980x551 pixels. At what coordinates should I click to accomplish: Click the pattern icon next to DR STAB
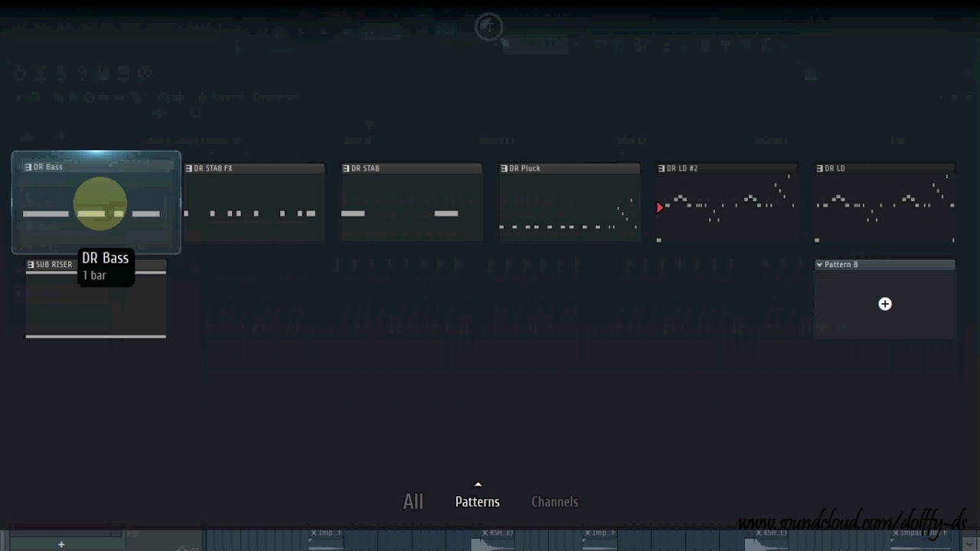(346, 168)
